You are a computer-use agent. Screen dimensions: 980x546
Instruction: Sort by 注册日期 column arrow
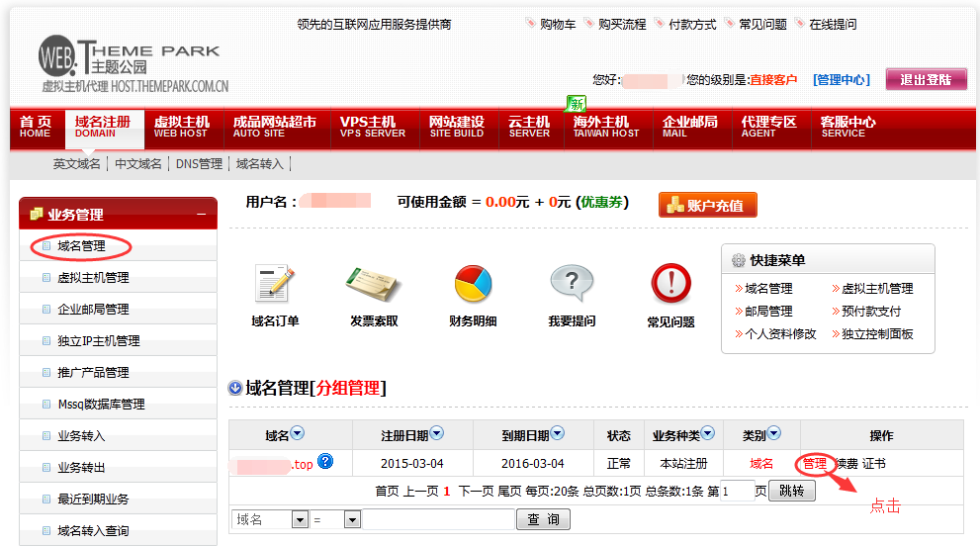coord(436,433)
